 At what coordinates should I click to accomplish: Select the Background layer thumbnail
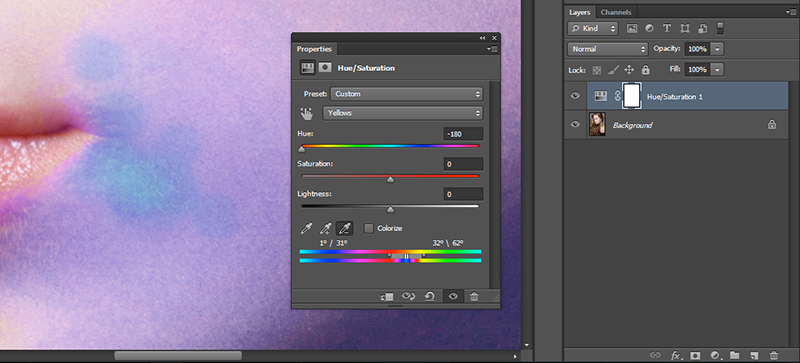597,124
